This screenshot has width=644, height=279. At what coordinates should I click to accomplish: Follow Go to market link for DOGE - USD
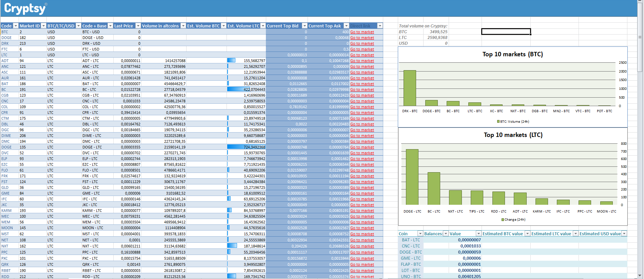pos(362,38)
